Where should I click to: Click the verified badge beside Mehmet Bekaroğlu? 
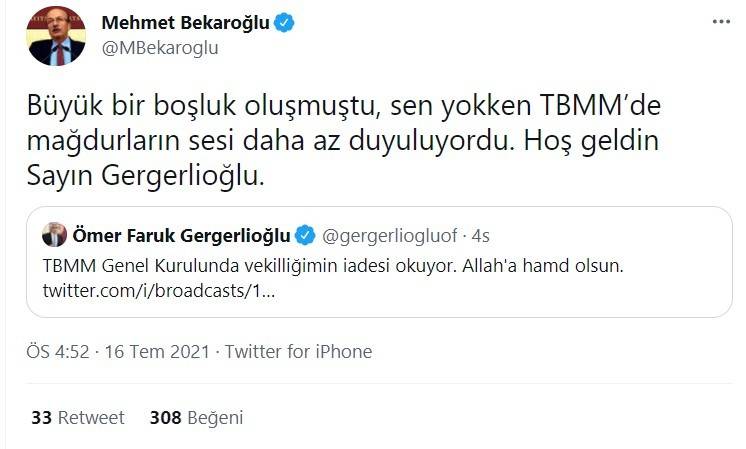tap(285, 22)
